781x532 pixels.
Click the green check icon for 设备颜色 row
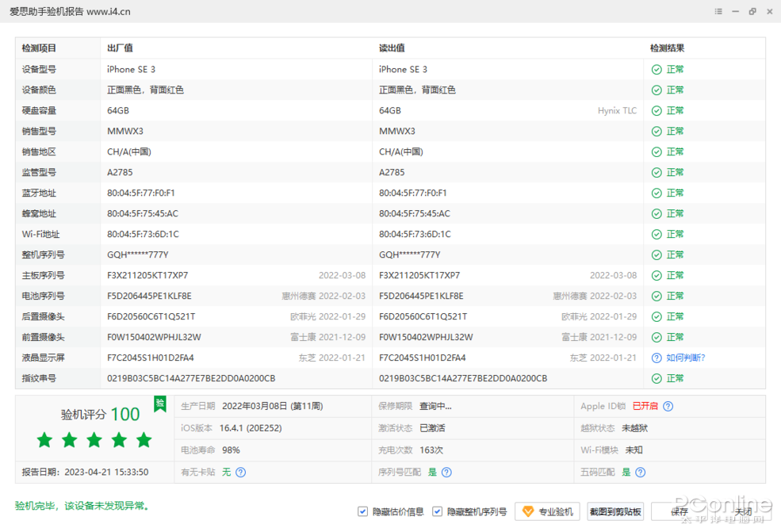pos(657,90)
